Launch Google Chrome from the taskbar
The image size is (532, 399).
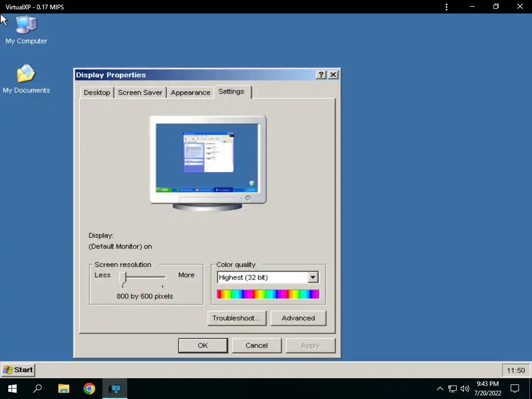click(89, 389)
